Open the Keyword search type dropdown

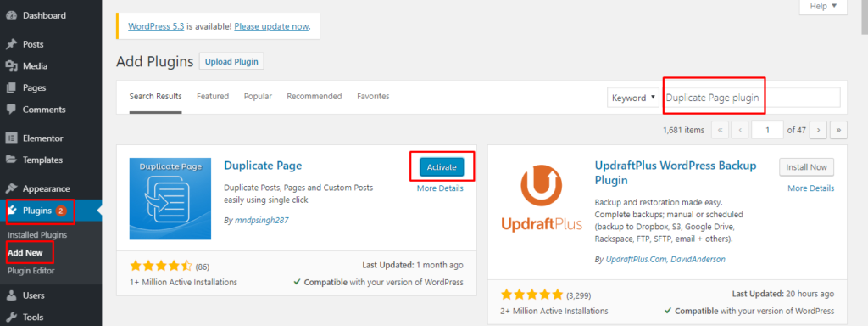click(633, 98)
